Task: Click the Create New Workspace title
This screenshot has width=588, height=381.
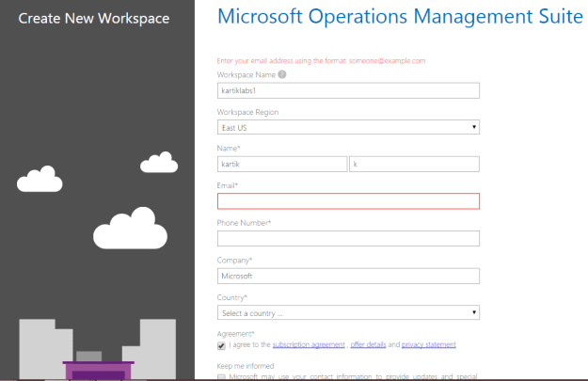Action: [x=94, y=19]
